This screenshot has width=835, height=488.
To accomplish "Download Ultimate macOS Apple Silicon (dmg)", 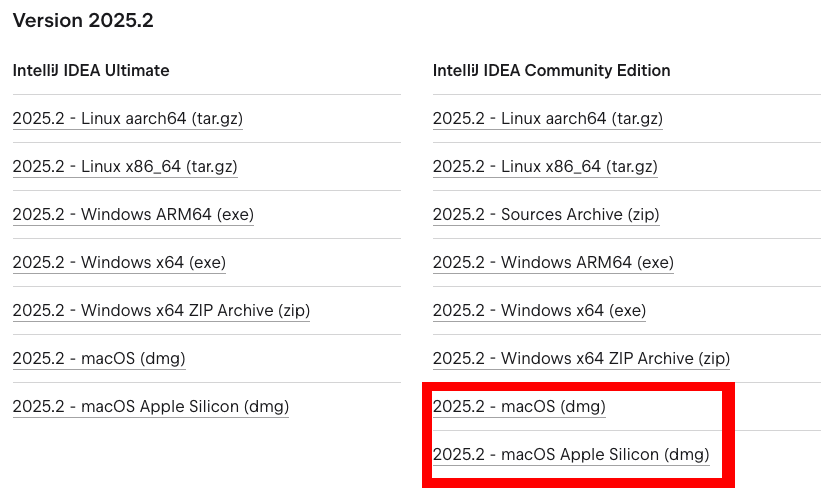I will 150,406.
